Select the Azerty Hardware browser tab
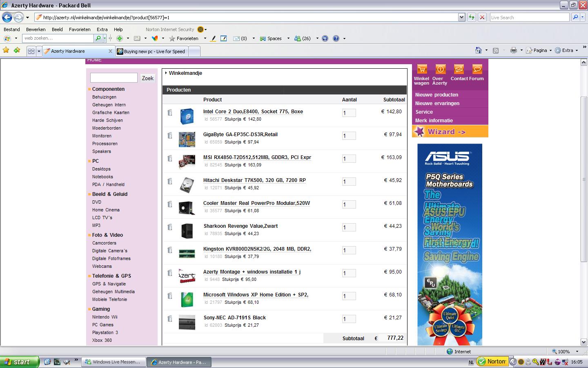 tap(78, 51)
